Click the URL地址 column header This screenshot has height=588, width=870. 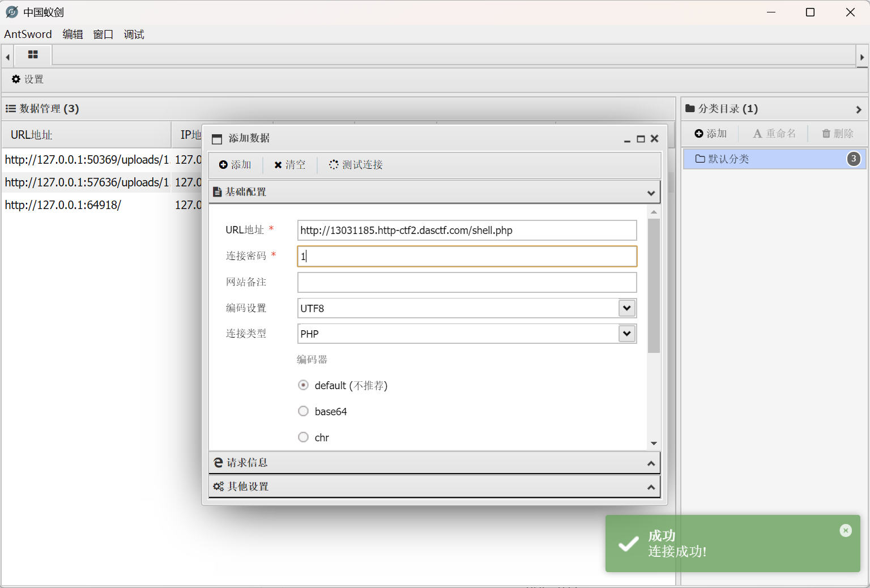pyautogui.click(x=87, y=135)
